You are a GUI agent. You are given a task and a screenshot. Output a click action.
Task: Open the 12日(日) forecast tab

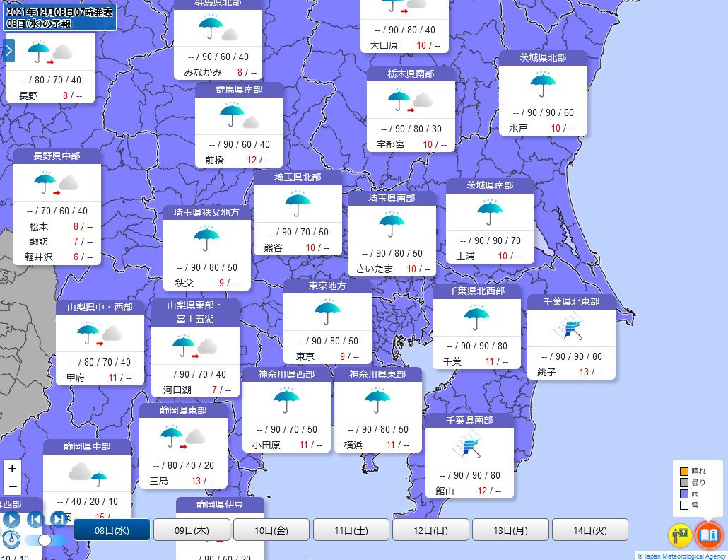tap(430, 530)
